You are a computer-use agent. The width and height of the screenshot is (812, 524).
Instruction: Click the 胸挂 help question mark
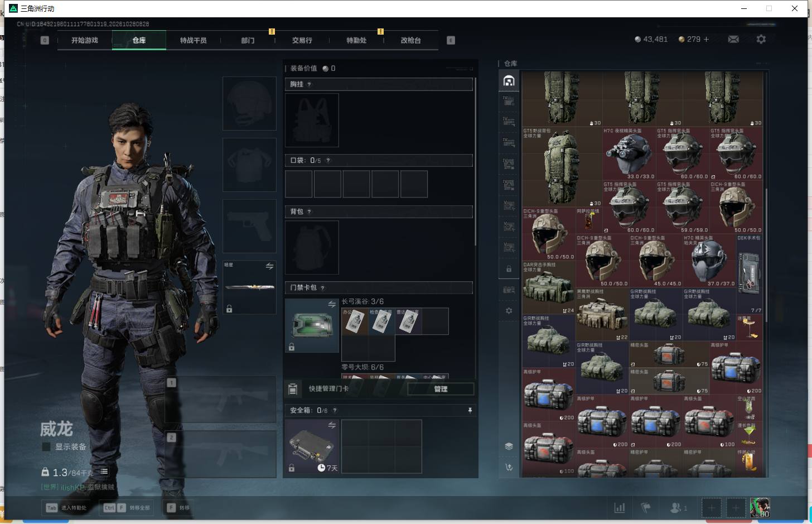tap(309, 84)
